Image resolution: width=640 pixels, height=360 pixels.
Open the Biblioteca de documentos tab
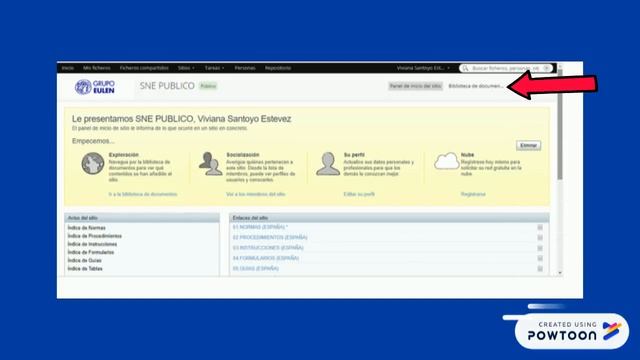click(x=476, y=86)
